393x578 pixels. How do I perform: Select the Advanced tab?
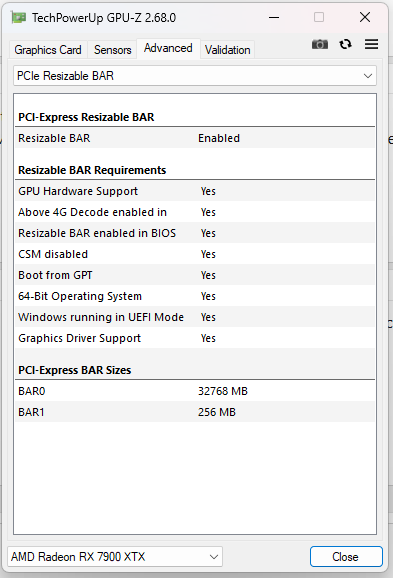pyautogui.click(x=168, y=48)
